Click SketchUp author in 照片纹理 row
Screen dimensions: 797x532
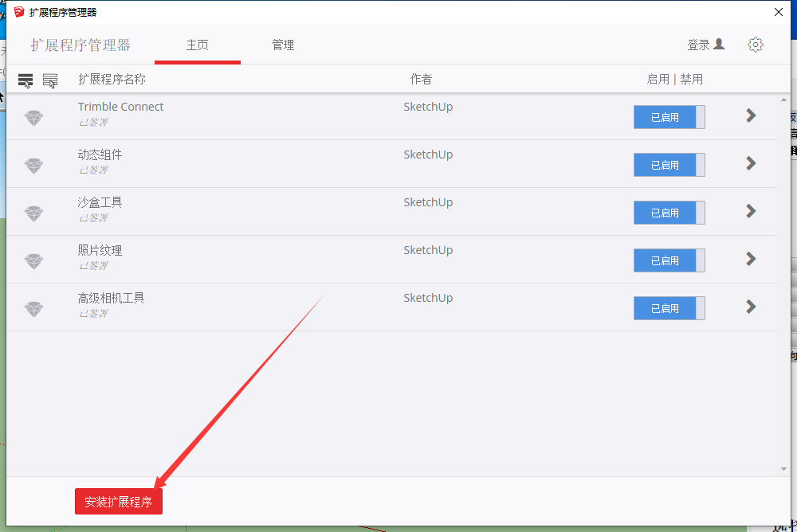(428, 250)
